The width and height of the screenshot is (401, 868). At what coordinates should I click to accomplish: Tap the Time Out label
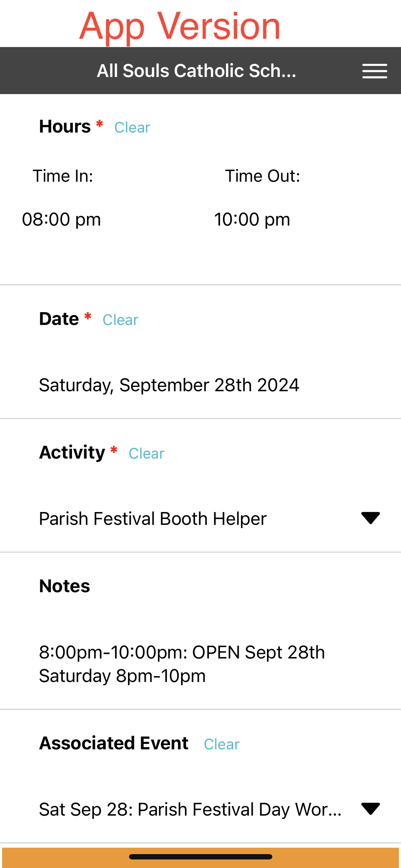(263, 176)
